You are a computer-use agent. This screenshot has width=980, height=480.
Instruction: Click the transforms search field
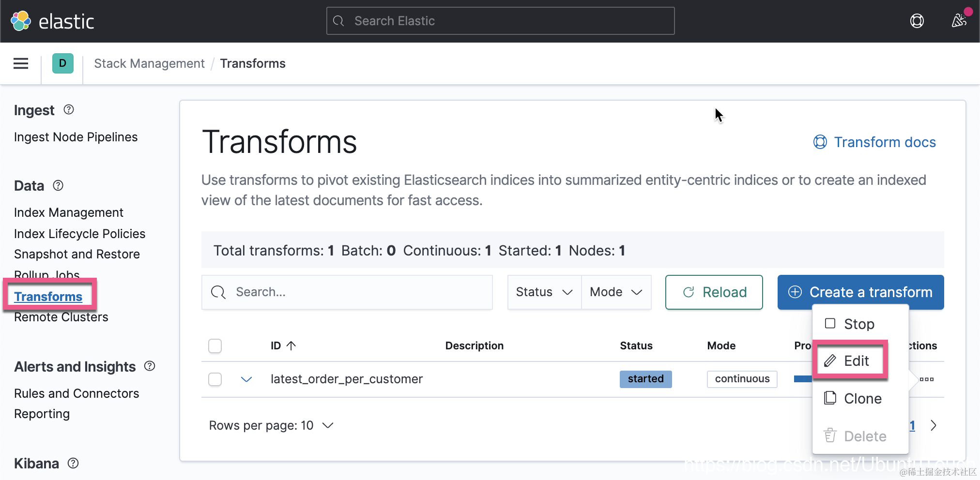(x=347, y=292)
